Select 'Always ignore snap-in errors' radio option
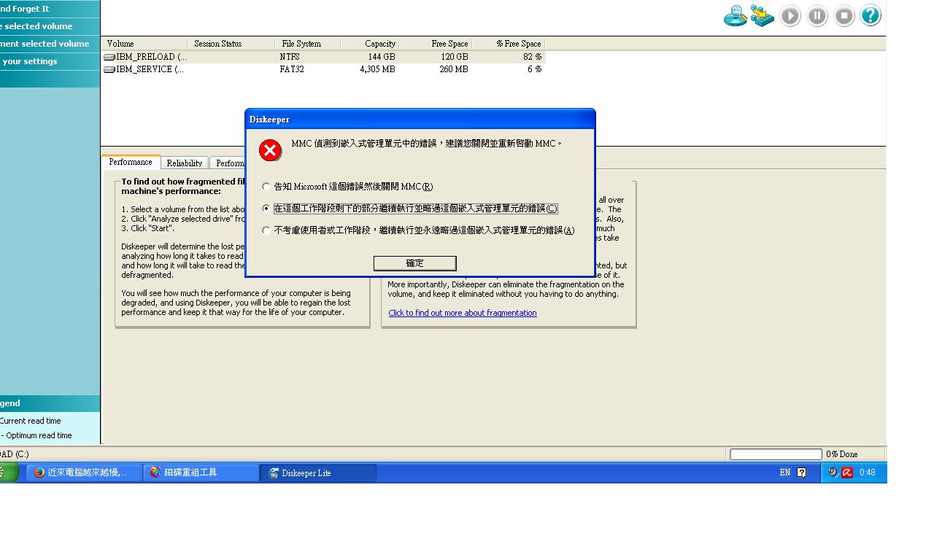The height and width of the screenshot is (560, 934). point(266,230)
